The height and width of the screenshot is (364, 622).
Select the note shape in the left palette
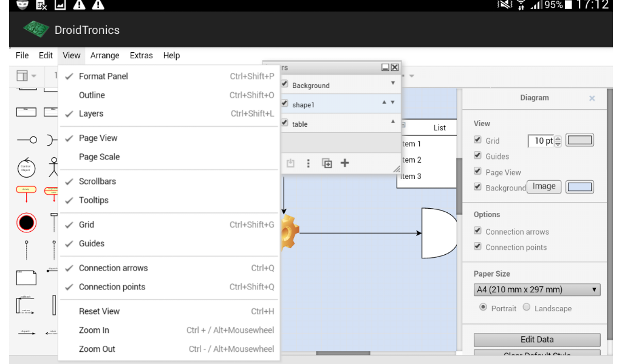[x=26, y=276]
